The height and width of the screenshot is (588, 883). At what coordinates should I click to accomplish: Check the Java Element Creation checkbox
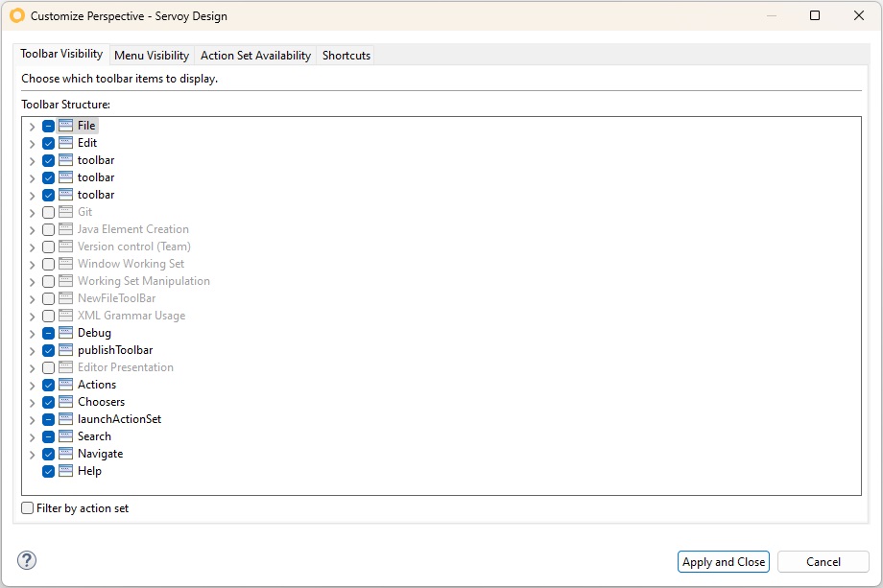tap(48, 229)
